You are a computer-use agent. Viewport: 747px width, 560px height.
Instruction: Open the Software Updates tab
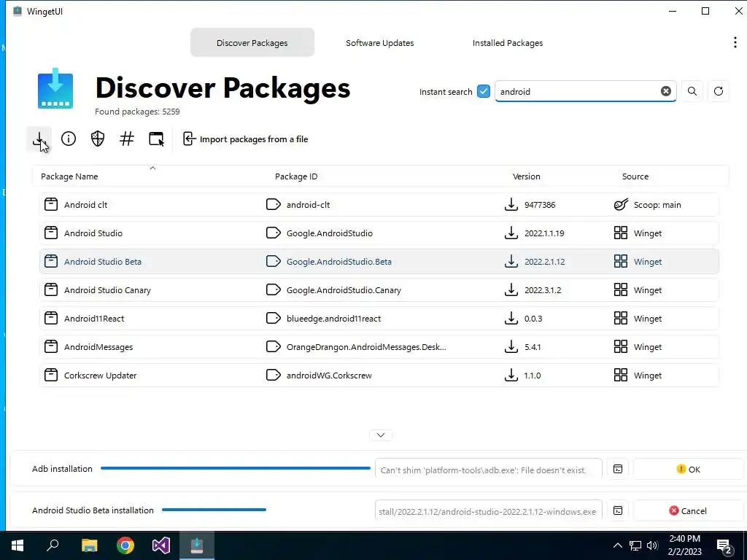pyautogui.click(x=379, y=43)
